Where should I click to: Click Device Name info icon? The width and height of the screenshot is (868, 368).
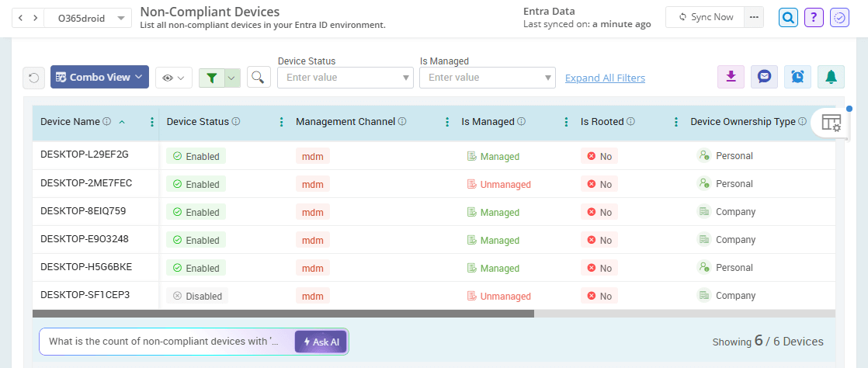click(107, 122)
